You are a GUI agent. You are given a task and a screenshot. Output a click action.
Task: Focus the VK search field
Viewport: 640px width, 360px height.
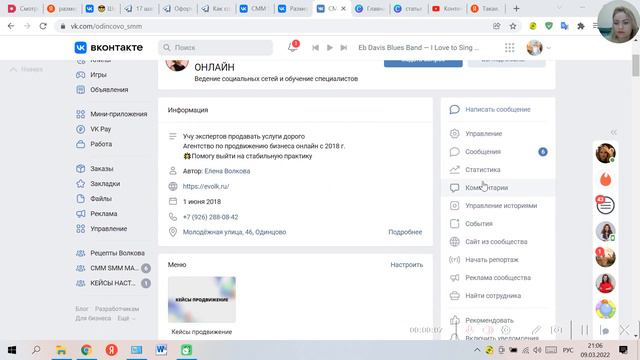[216, 47]
